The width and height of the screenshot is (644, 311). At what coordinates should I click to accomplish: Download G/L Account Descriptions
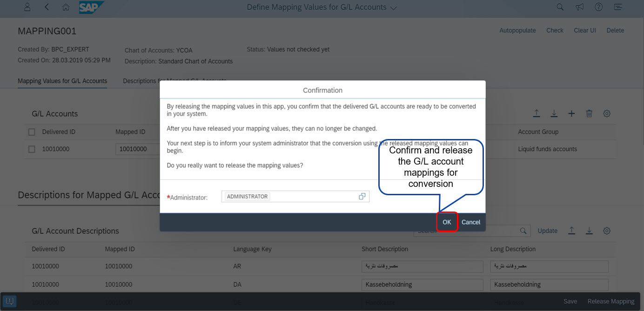tap(589, 231)
